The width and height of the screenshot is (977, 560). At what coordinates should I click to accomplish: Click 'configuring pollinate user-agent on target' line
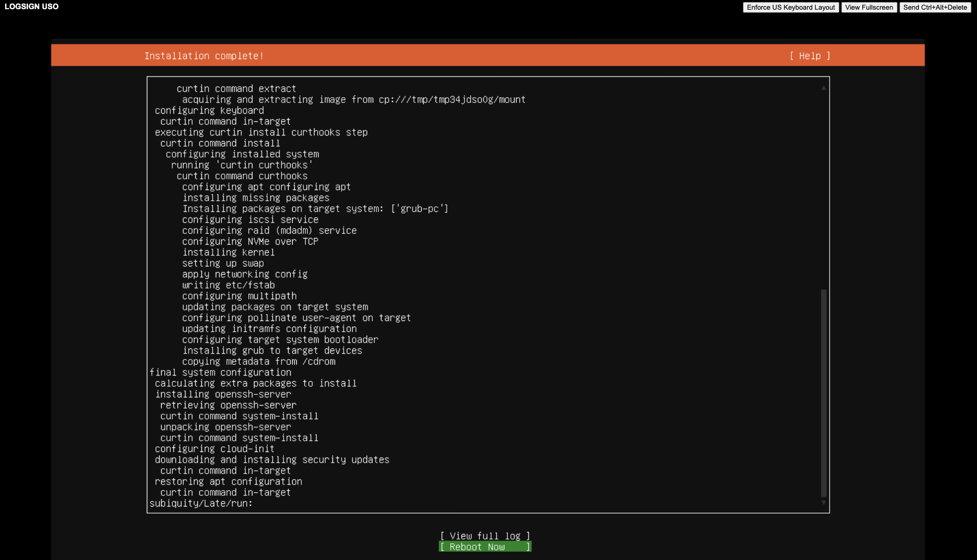[297, 318]
